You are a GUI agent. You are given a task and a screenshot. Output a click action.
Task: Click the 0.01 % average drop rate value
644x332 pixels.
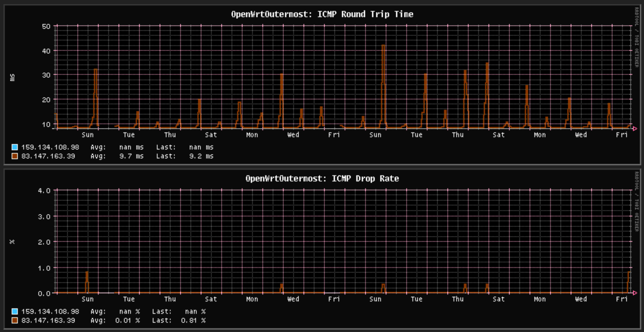(x=127, y=320)
